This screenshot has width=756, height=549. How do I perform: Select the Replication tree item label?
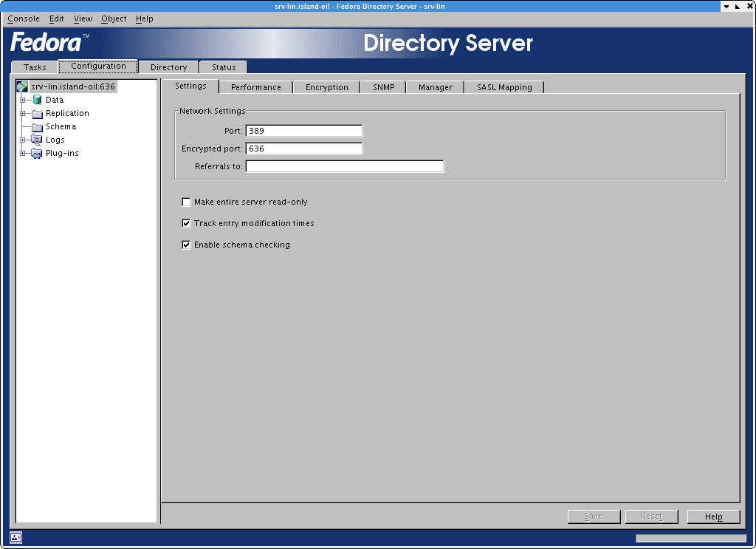click(67, 113)
